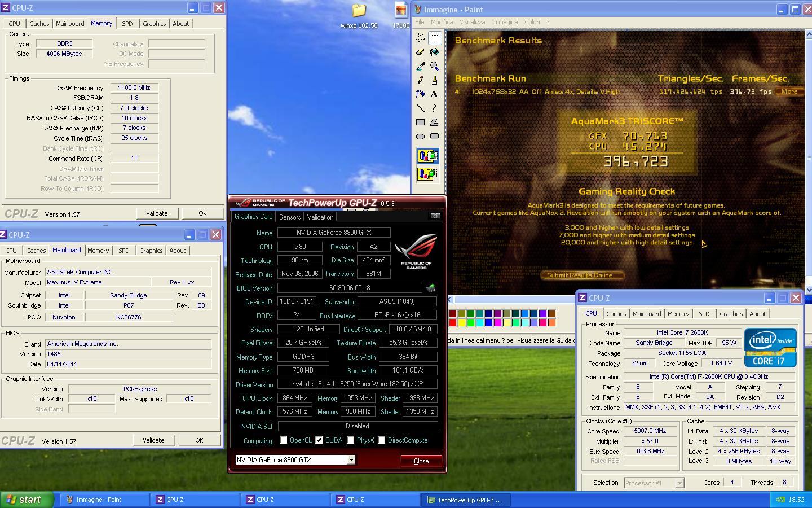Click the BIOS save icon in GPU-Z

(x=431, y=288)
